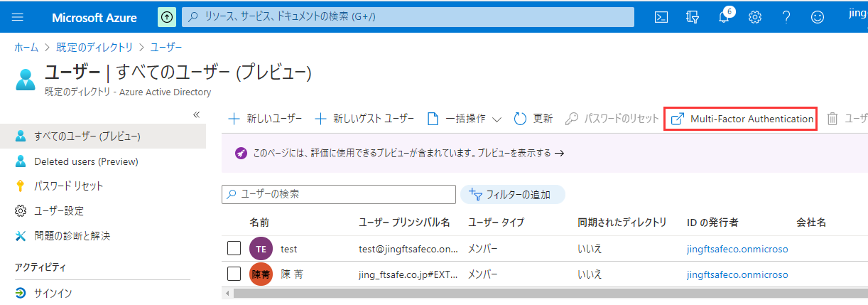Open Cloud Shell from the top bar
Viewport: 868px width, 305px height.
661,18
